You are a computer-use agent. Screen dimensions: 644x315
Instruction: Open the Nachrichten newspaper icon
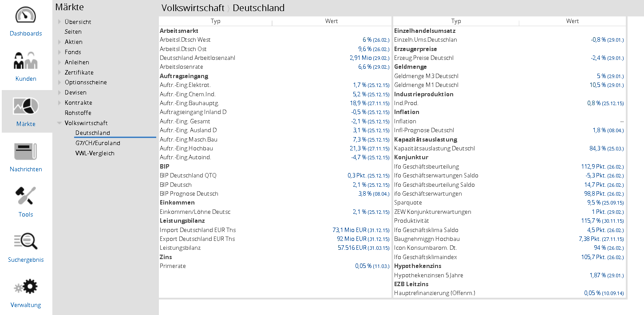[x=26, y=151]
